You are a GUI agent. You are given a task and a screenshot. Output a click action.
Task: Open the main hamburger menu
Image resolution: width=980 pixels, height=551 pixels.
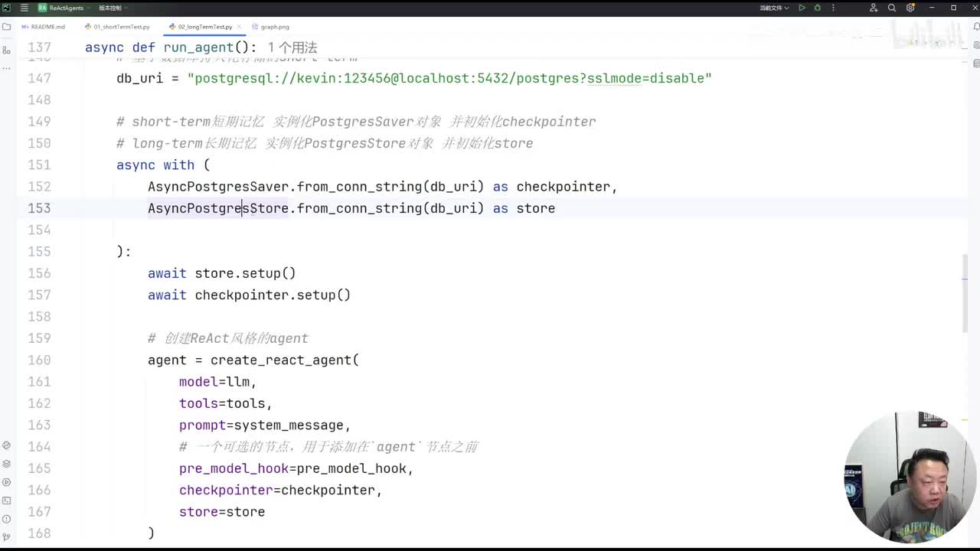coord(24,8)
